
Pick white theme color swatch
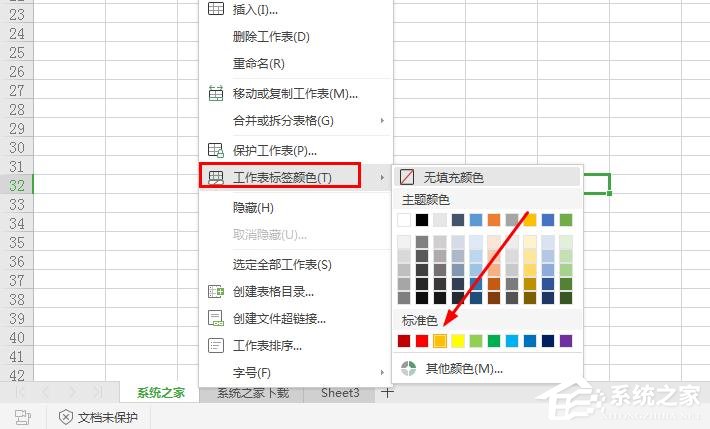coord(404,220)
